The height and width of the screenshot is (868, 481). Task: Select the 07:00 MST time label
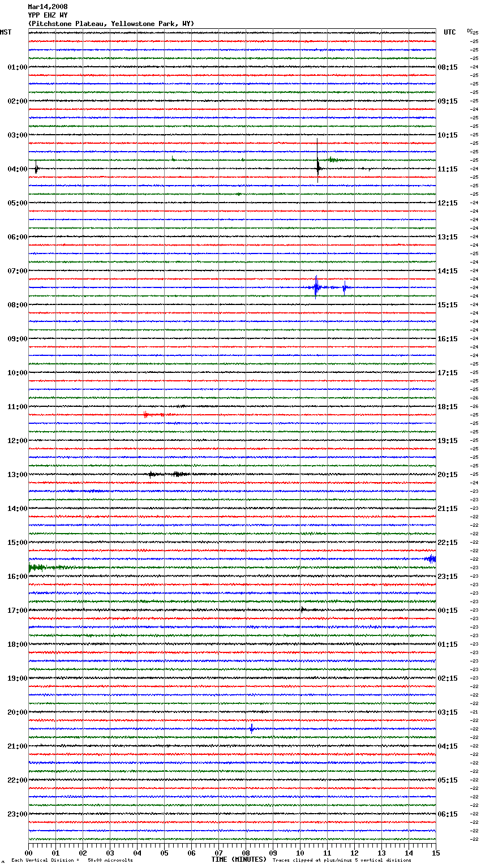coord(18,271)
